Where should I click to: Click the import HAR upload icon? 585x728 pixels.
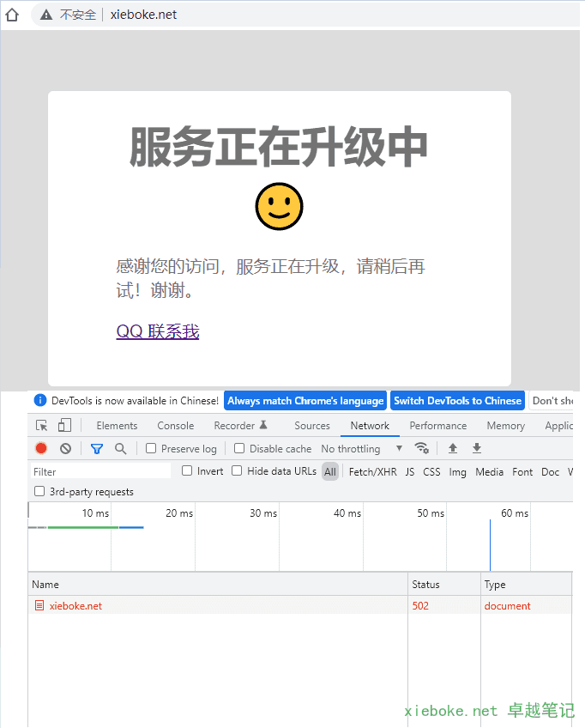click(453, 448)
